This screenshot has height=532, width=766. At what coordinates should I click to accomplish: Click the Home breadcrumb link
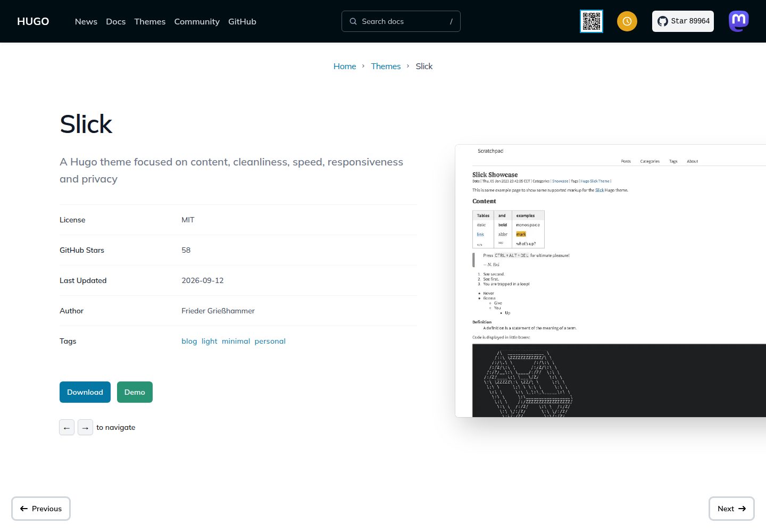345,66
